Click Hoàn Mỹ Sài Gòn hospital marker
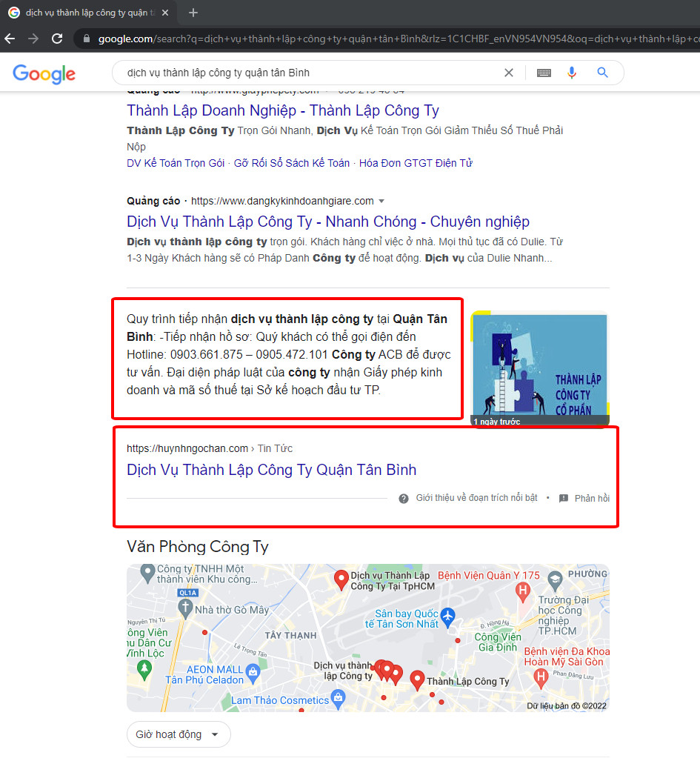 click(x=541, y=677)
